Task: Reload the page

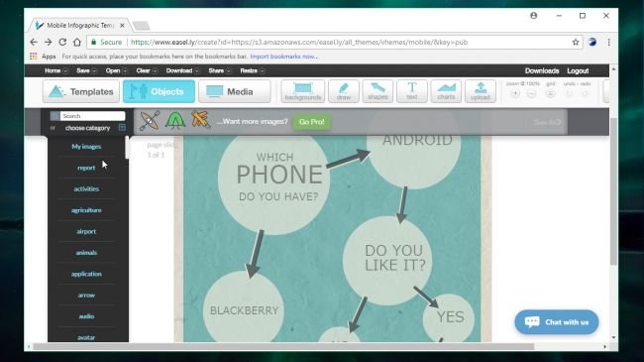Action: tap(62, 42)
